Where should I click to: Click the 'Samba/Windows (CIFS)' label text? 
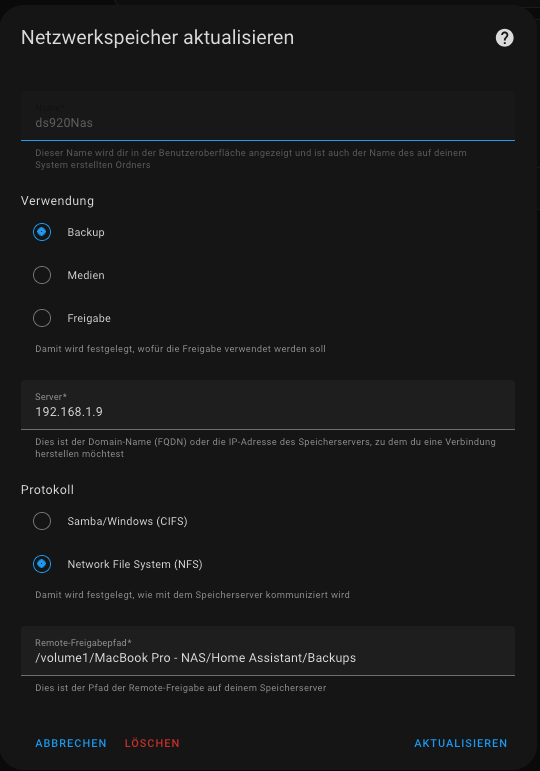[127, 521]
